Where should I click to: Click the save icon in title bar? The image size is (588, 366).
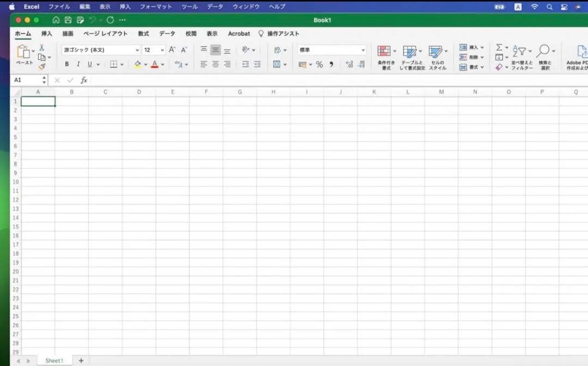[x=68, y=20]
